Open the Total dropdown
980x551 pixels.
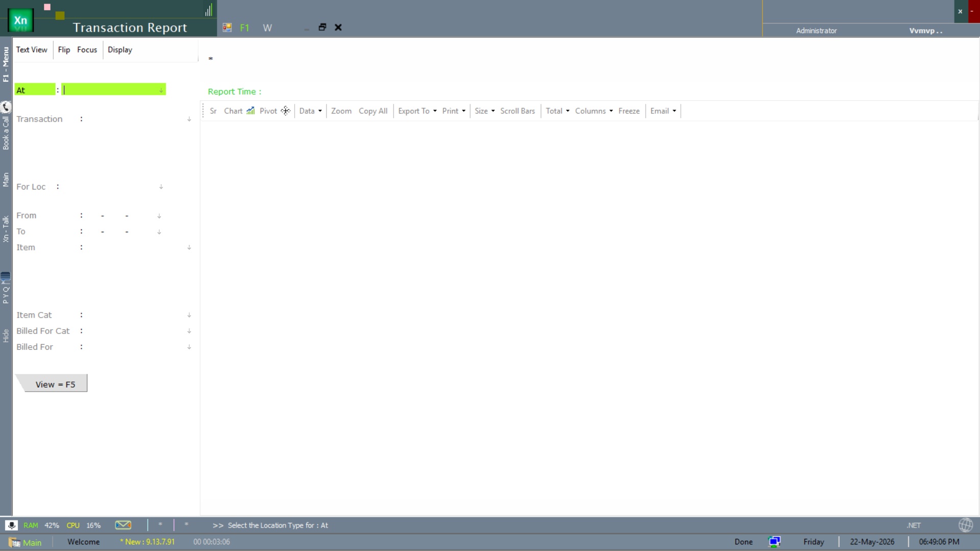[x=557, y=111]
